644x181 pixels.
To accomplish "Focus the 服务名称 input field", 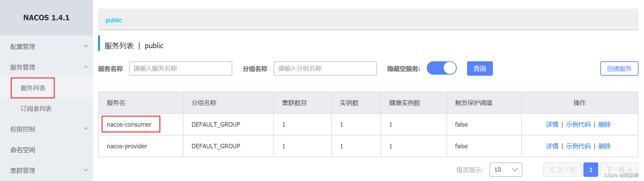I will (x=181, y=68).
